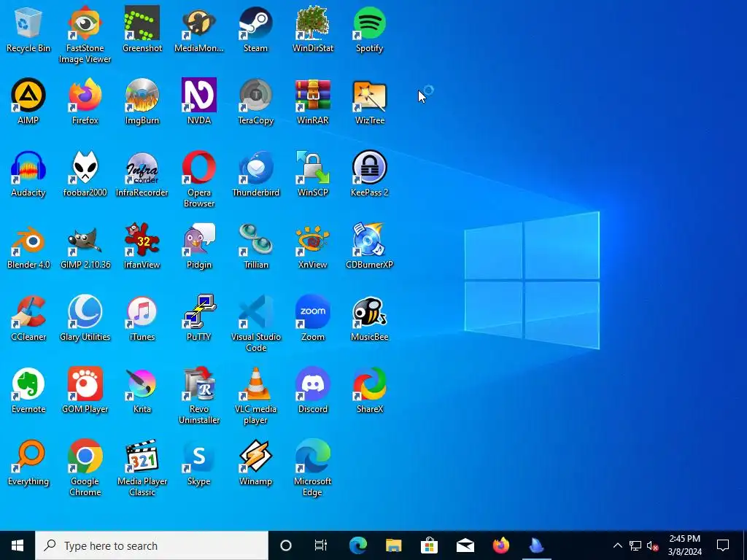747x560 pixels.
Task: Click the WinDirStat tree icon
Action: point(312,23)
